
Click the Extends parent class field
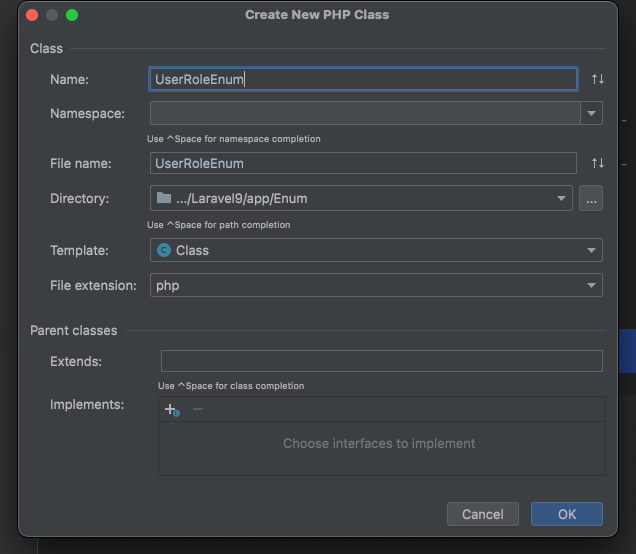pyautogui.click(x=382, y=361)
